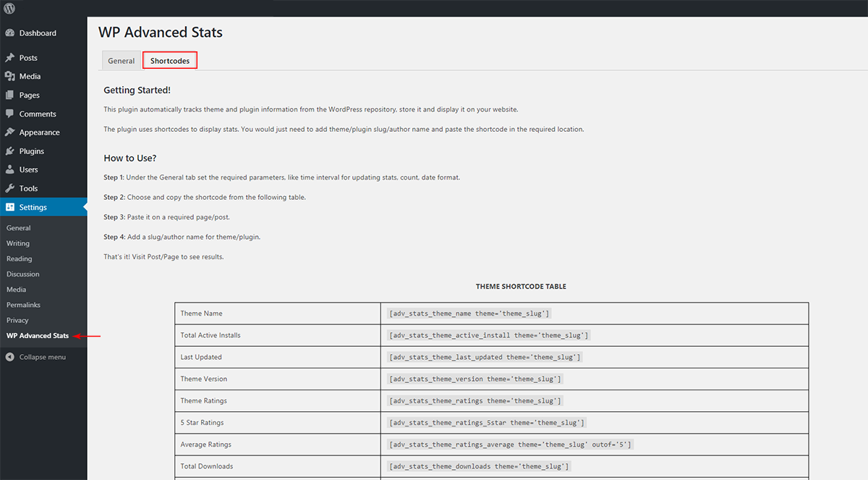
Task: Click the Appearance paintbrush icon
Action: pos(9,132)
